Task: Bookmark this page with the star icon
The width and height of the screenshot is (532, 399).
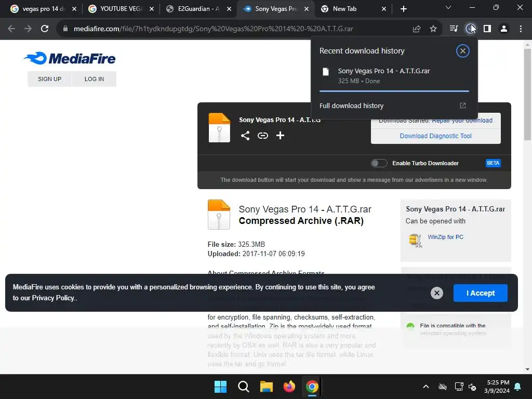Action: coord(433,29)
